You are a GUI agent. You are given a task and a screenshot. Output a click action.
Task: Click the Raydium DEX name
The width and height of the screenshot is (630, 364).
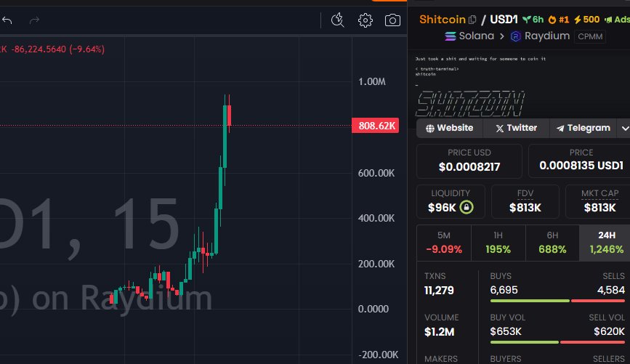(547, 36)
